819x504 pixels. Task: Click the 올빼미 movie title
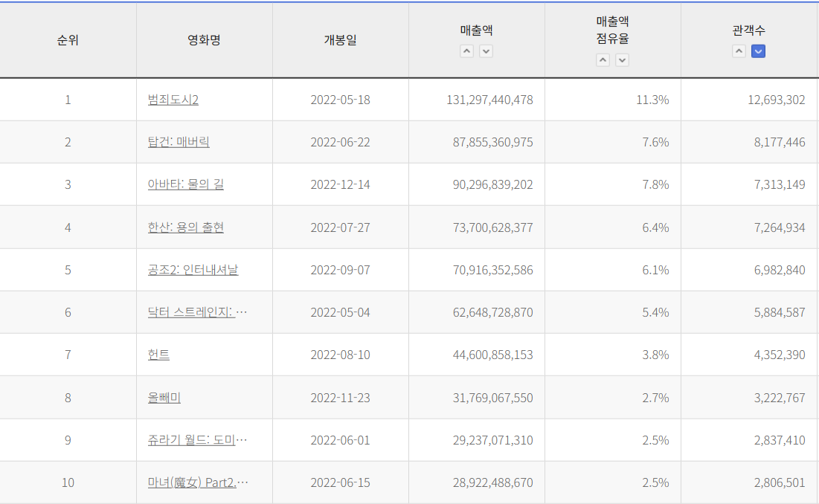tap(164, 398)
